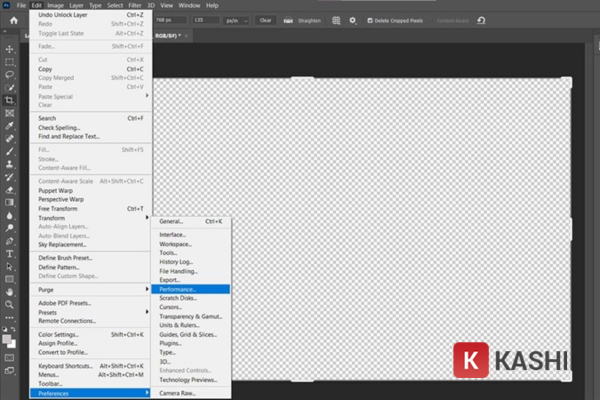Expand the Presets submenu
The width and height of the screenshot is (600, 400).
90,312
